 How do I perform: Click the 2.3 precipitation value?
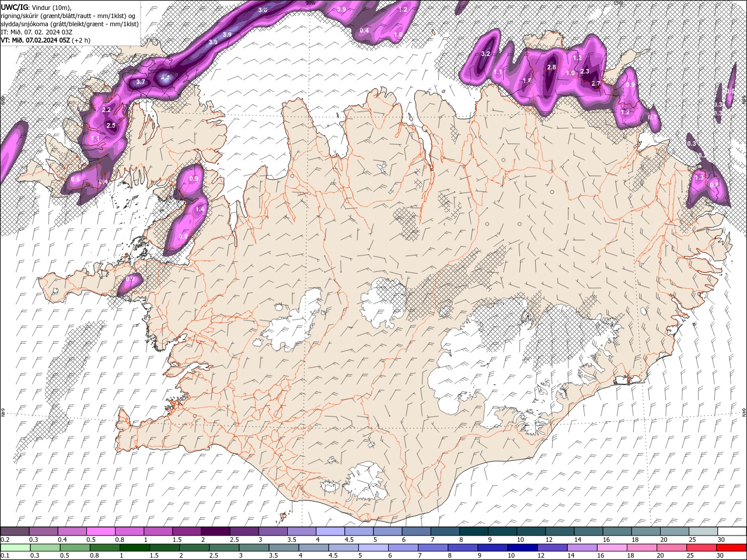585,71
